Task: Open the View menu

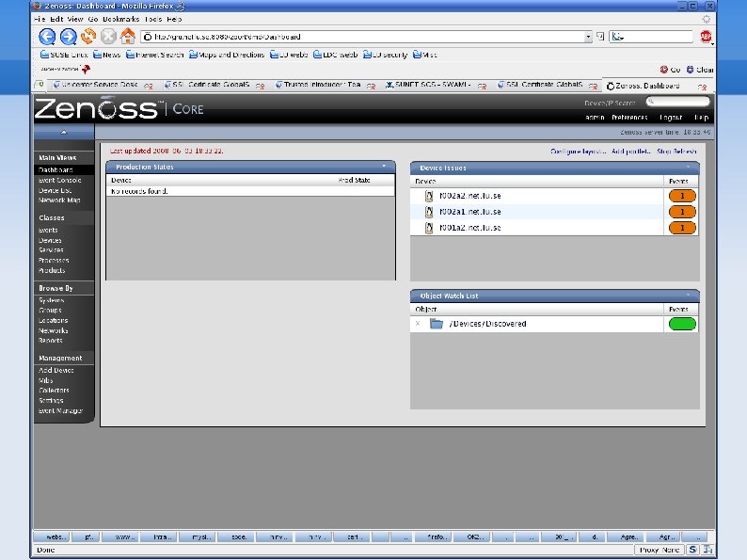Action: [x=75, y=19]
